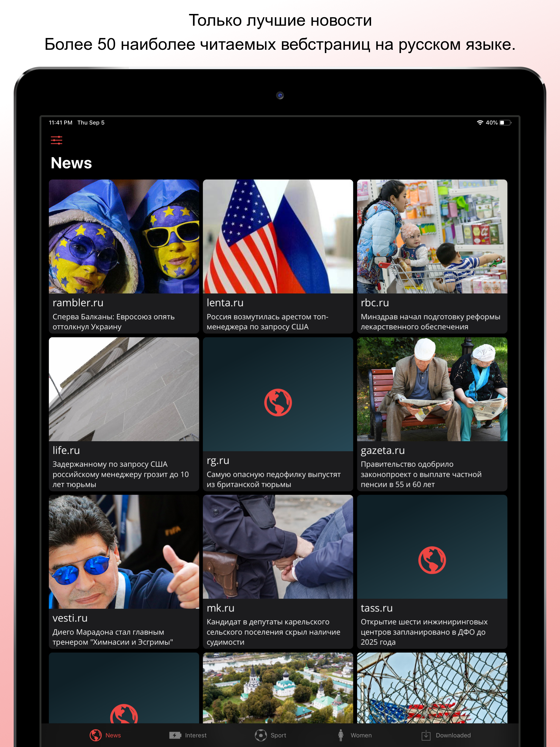Tap the Women figure icon
The width and height of the screenshot is (560, 747).
[341, 735]
